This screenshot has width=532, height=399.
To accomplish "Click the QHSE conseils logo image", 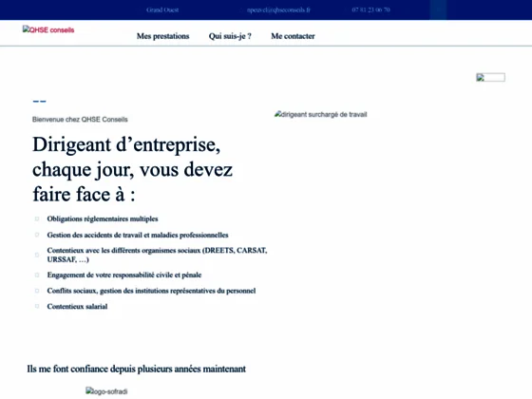I will point(48,29).
